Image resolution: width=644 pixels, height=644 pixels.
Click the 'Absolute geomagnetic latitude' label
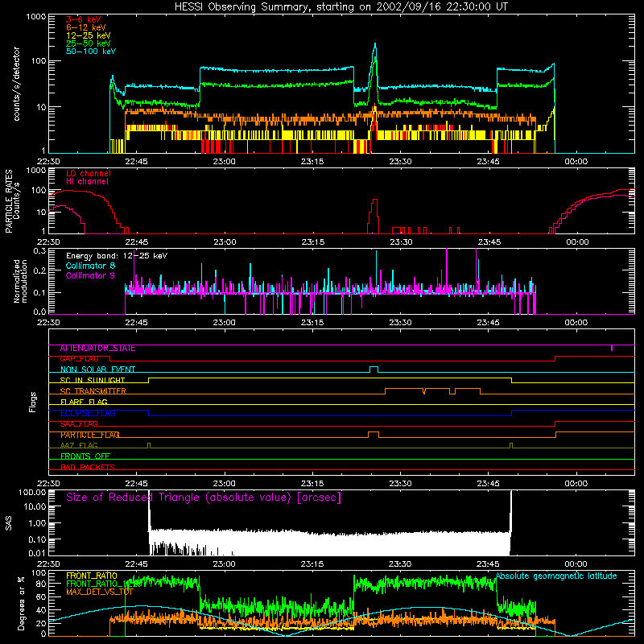pyautogui.click(x=556, y=576)
